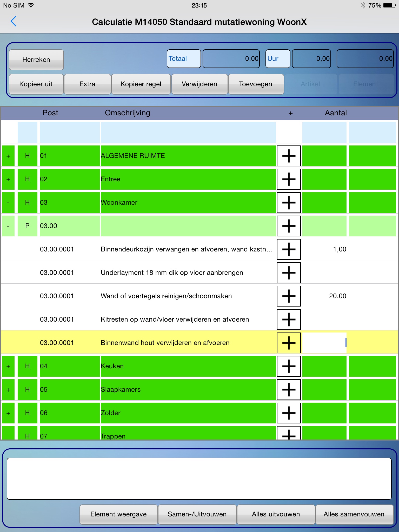Click the Uur value field showing 0,00
Image resolution: width=399 pixels, height=532 pixels.
pyautogui.click(x=311, y=59)
